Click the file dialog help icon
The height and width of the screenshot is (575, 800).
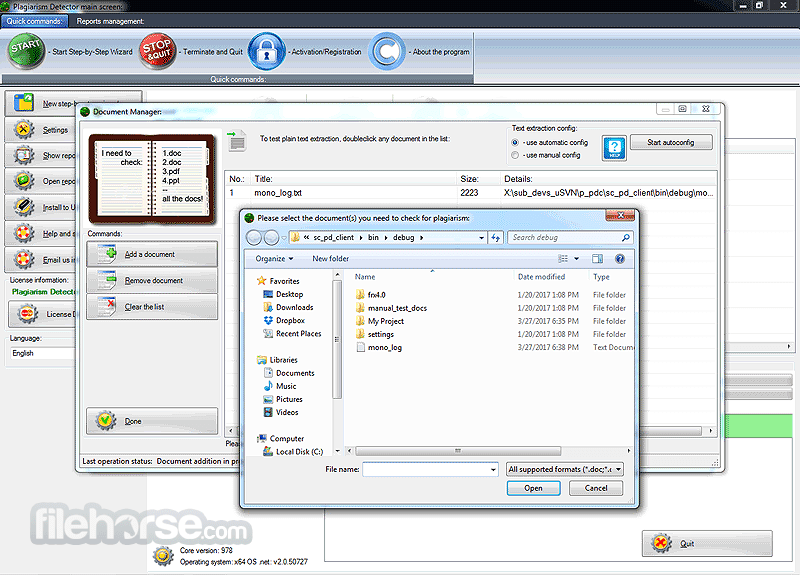click(619, 259)
